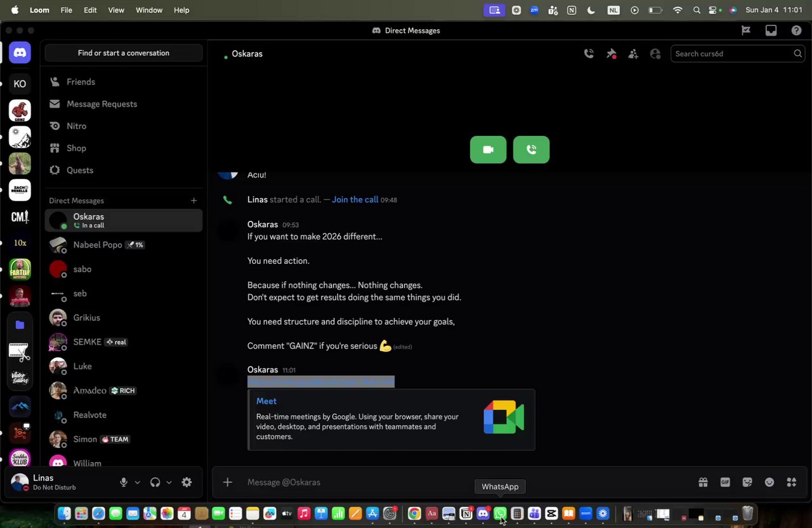Open the Friends page
The height and width of the screenshot is (528, 812).
[124, 82]
